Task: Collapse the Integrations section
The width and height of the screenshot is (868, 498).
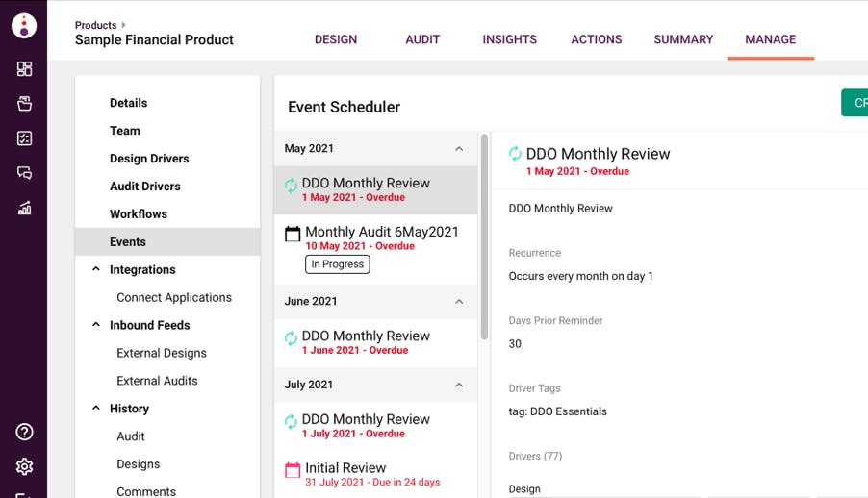Action: (x=96, y=270)
